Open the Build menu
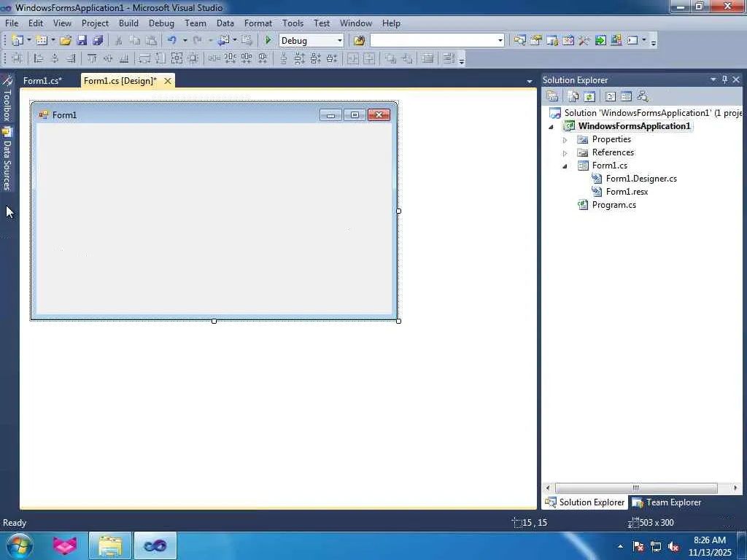Viewport: 747px width, 560px height. click(x=128, y=23)
